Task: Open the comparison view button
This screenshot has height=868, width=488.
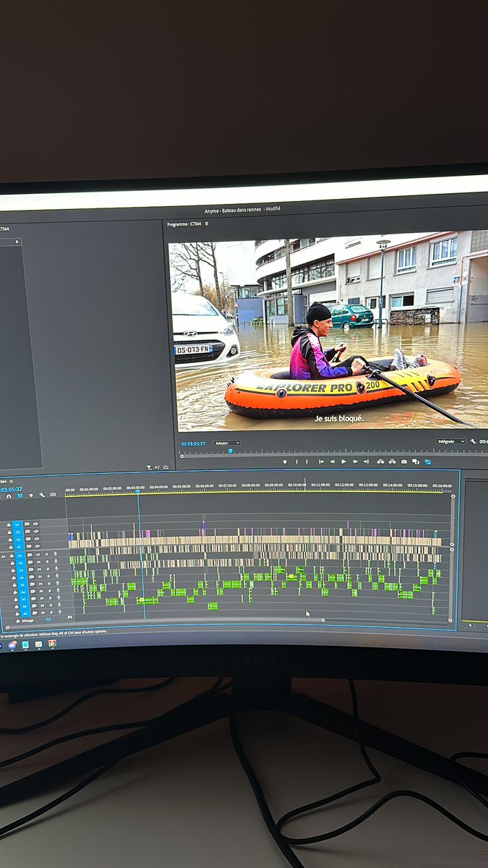Action: pos(416,461)
